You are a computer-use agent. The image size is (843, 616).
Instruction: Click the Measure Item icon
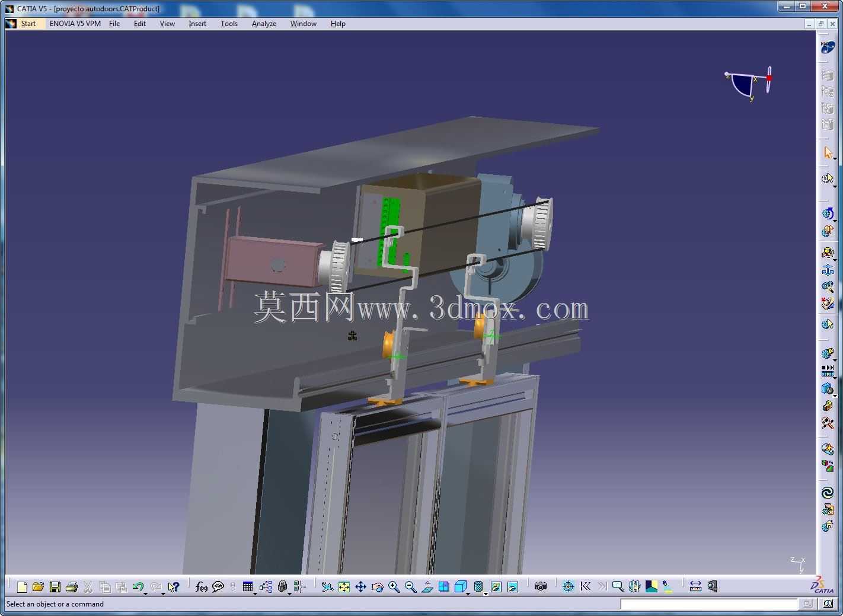(712, 587)
